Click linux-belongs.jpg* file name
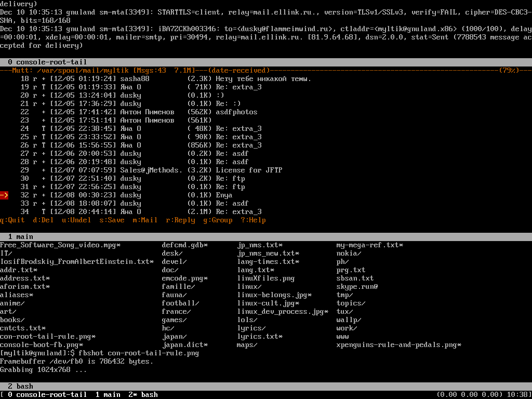Screen dimensions: 532x399 (x=274, y=295)
